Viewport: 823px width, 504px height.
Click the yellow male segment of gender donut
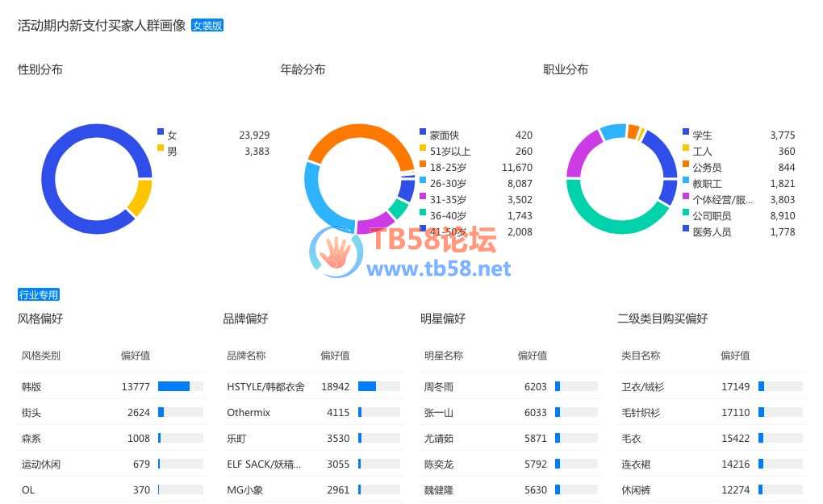click(140, 198)
